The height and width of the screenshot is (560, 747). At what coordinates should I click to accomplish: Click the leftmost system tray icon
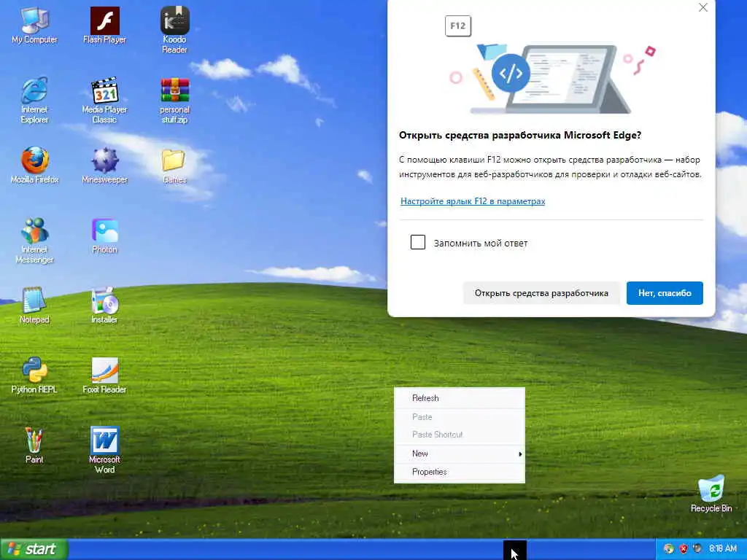tap(669, 548)
